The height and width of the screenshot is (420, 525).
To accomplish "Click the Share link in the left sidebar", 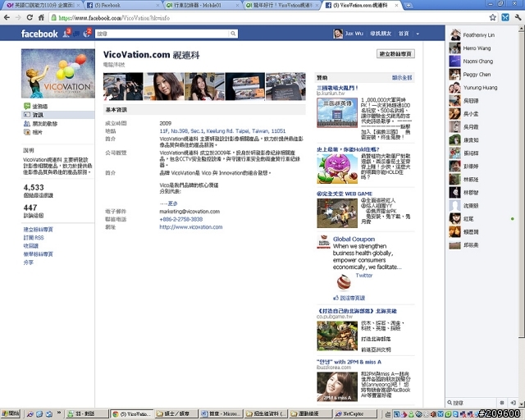I will [28, 262].
